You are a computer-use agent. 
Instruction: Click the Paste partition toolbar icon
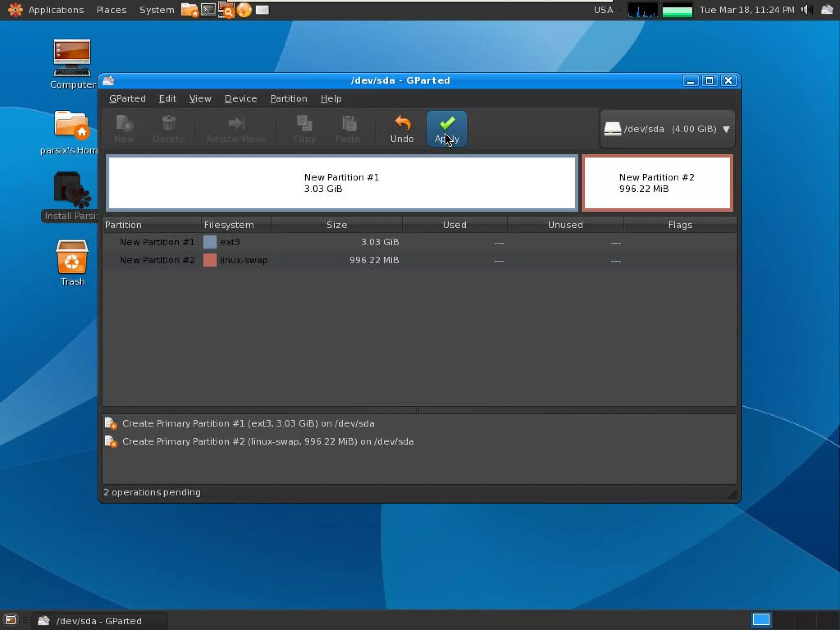click(348, 123)
